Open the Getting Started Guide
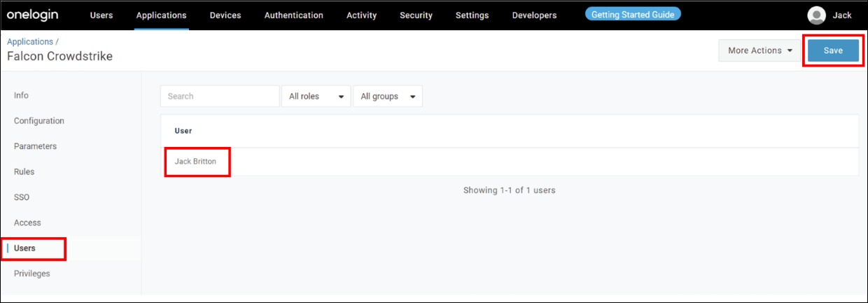The height and width of the screenshot is (303, 868). pos(633,14)
